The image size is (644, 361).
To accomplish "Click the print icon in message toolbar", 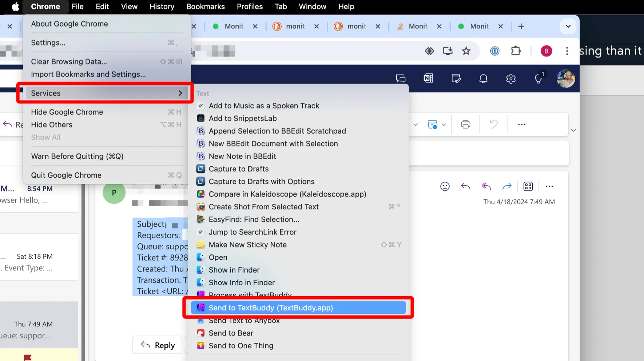I will pos(465,124).
